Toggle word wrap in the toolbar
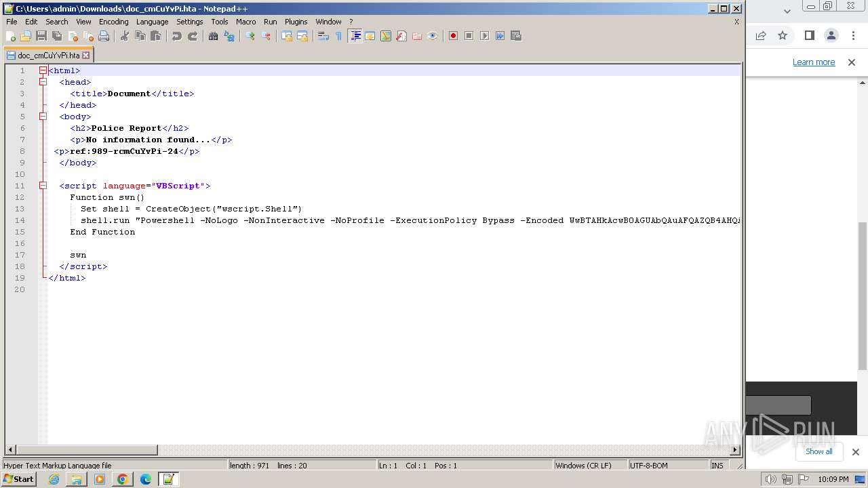868x488 pixels. (x=323, y=36)
